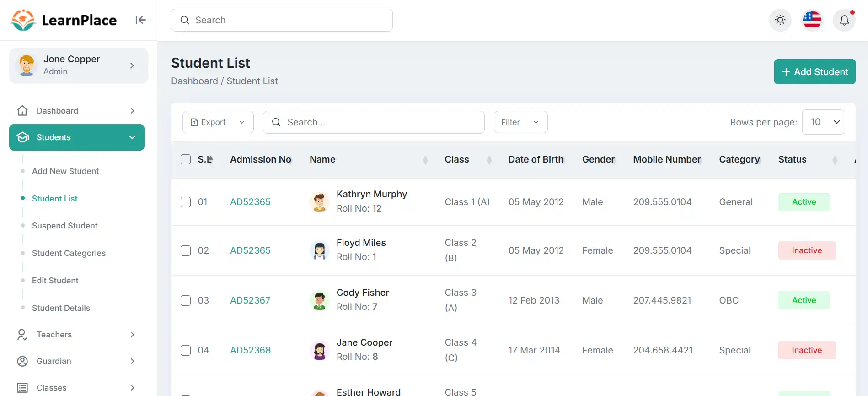Sort by the Name column arrows

(x=425, y=160)
